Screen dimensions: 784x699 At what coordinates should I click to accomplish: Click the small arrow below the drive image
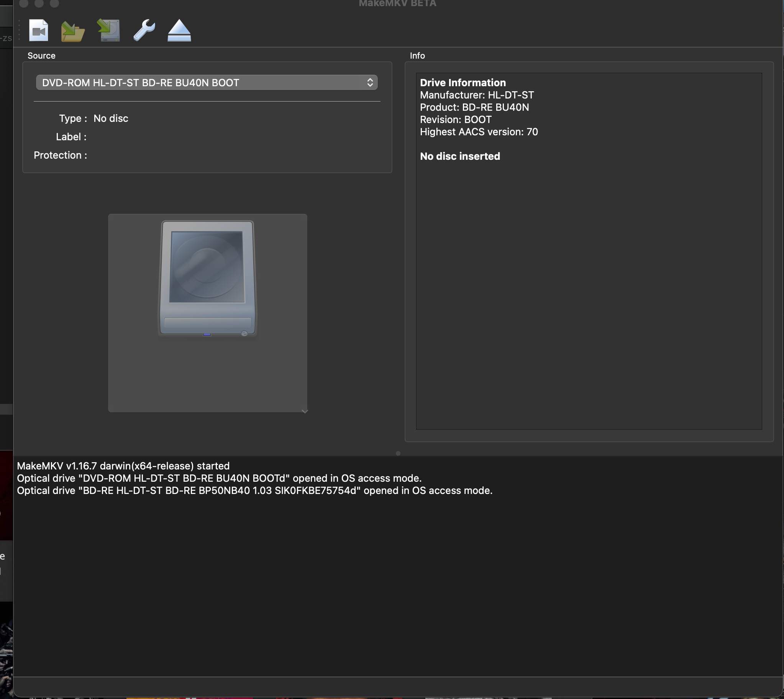305,411
